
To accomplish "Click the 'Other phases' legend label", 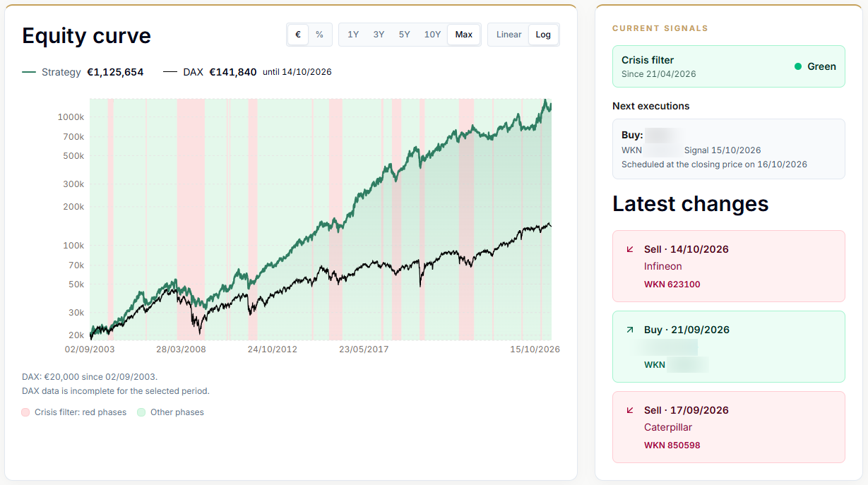I will (177, 412).
